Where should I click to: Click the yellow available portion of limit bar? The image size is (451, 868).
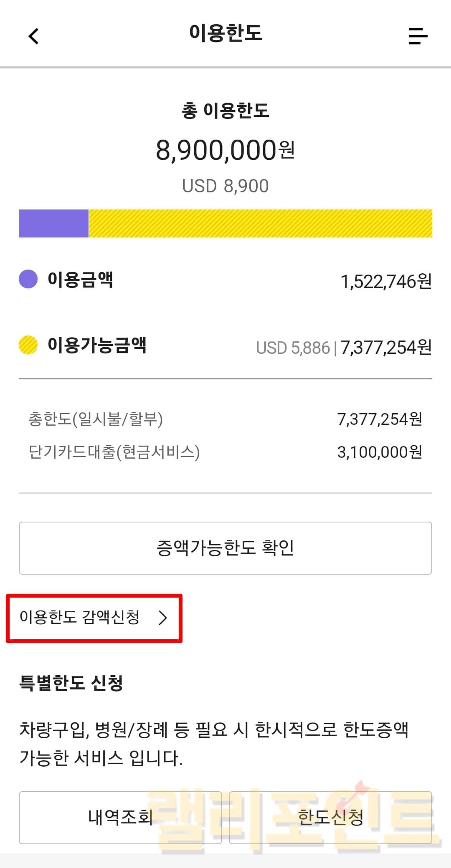click(261, 223)
